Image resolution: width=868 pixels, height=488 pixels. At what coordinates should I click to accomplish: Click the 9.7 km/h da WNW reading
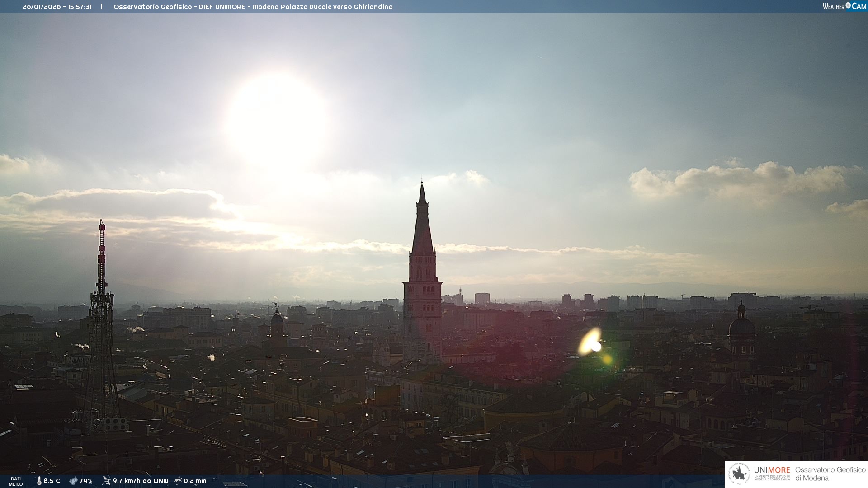[x=141, y=481]
